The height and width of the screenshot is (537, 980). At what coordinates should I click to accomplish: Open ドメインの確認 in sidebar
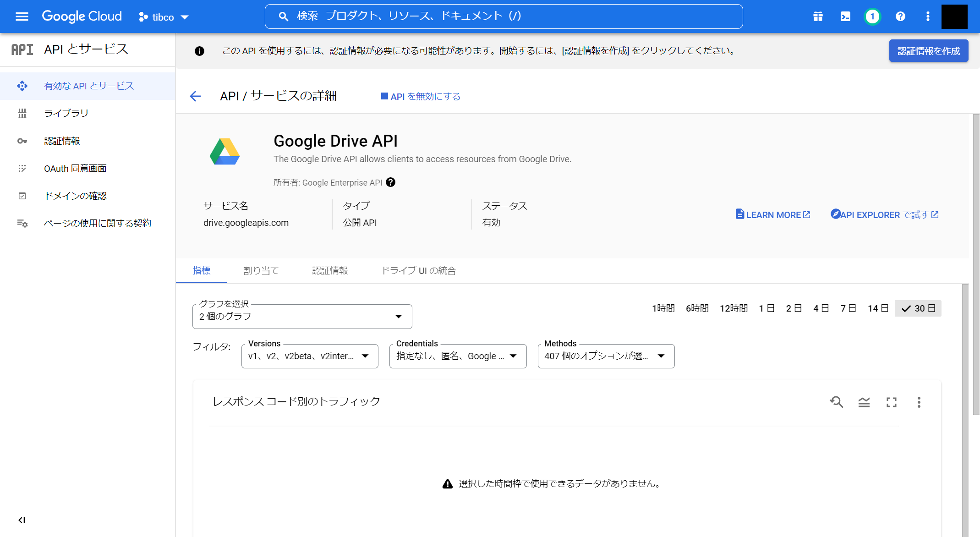[x=88, y=196]
